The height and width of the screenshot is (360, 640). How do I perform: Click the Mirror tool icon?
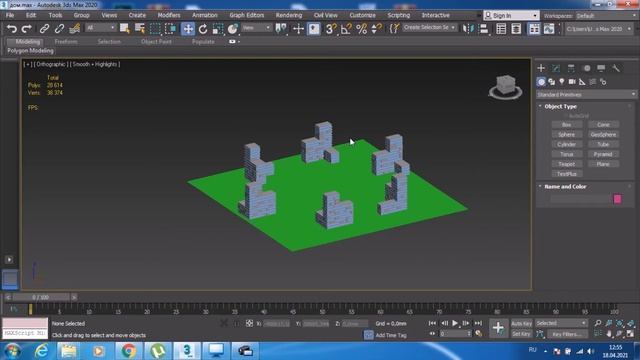click(467, 29)
